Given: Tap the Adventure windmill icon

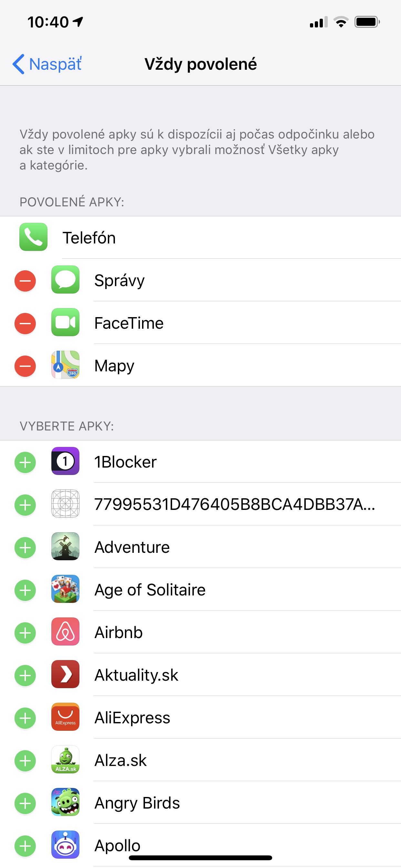Looking at the screenshot, I should (x=65, y=546).
